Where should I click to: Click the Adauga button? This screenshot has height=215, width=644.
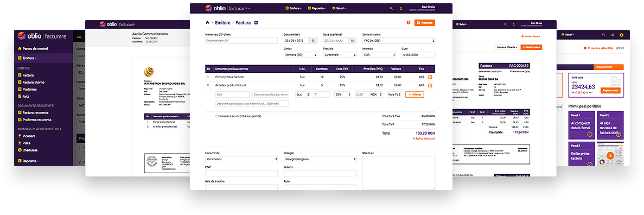[415, 94]
